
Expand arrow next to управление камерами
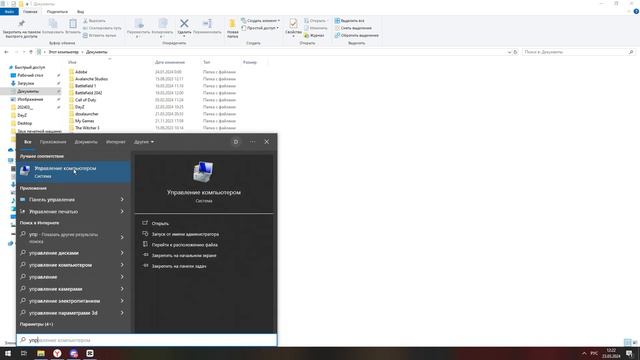click(122, 289)
